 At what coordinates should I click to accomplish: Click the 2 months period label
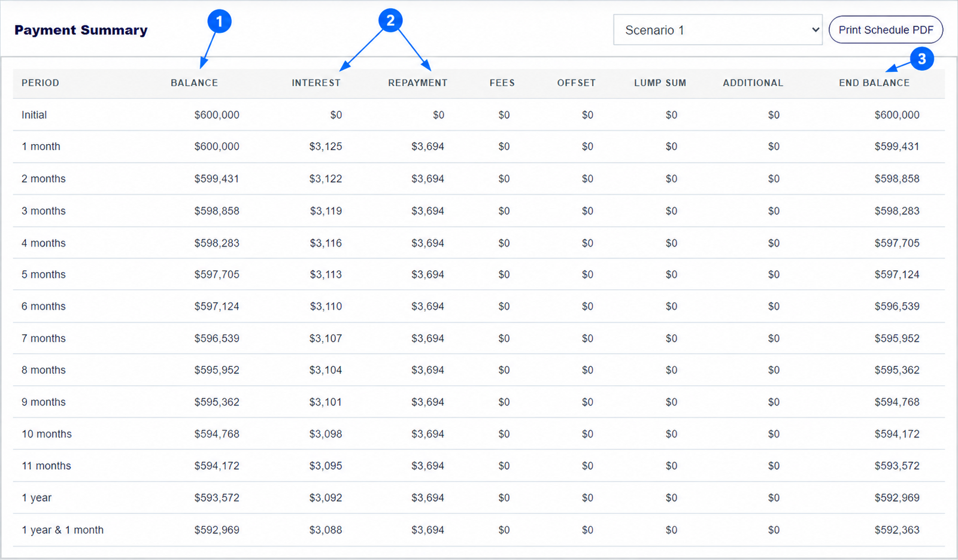[44, 179]
